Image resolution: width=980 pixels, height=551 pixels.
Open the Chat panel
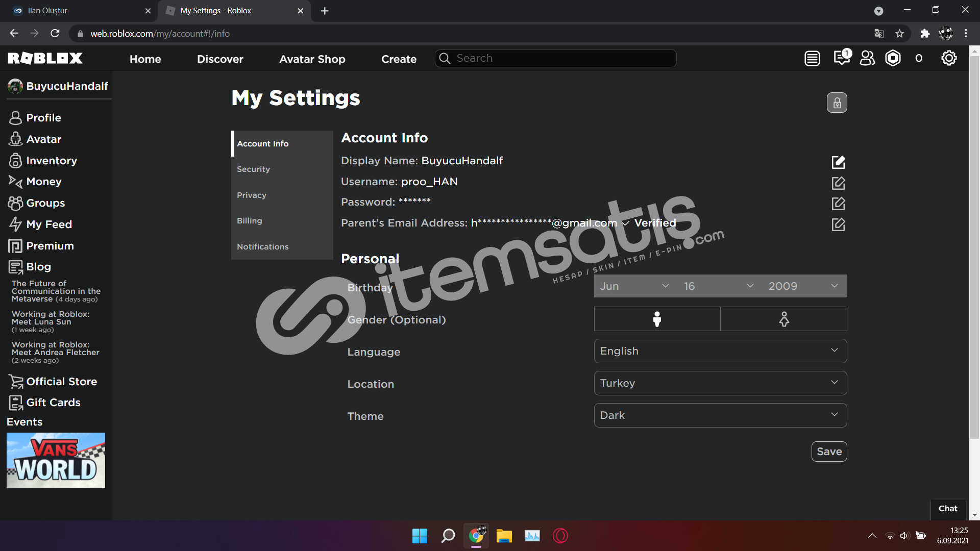(948, 509)
